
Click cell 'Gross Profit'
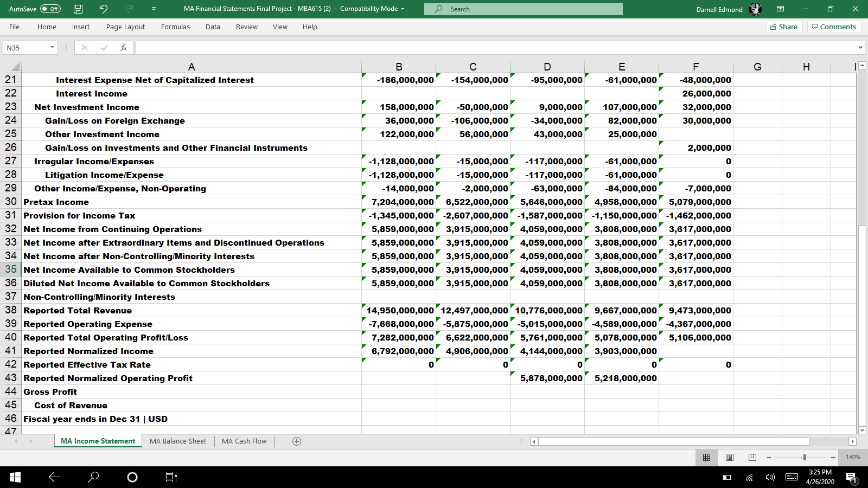[x=192, y=391]
